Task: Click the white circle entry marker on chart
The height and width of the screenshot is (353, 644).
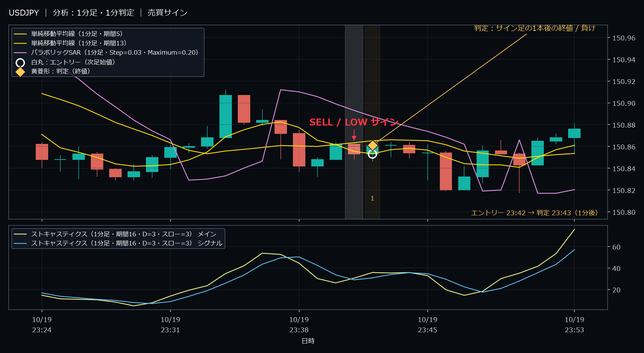Action: (372, 154)
